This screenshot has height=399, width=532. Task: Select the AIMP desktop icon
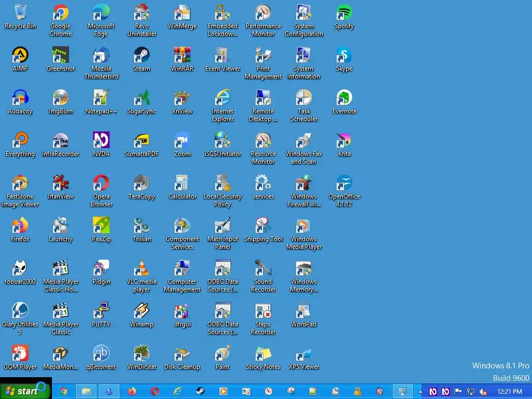tap(20, 59)
